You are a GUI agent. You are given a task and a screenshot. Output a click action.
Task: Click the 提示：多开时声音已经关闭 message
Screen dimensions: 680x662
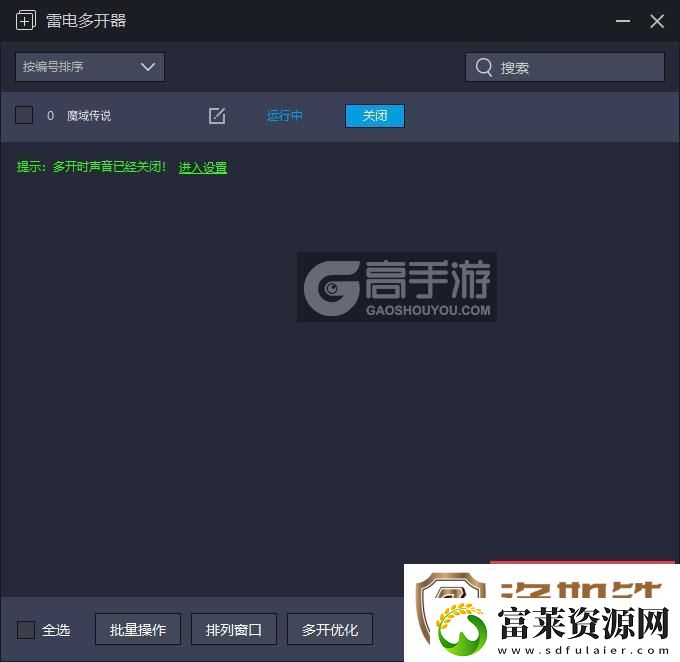coord(91,167)
